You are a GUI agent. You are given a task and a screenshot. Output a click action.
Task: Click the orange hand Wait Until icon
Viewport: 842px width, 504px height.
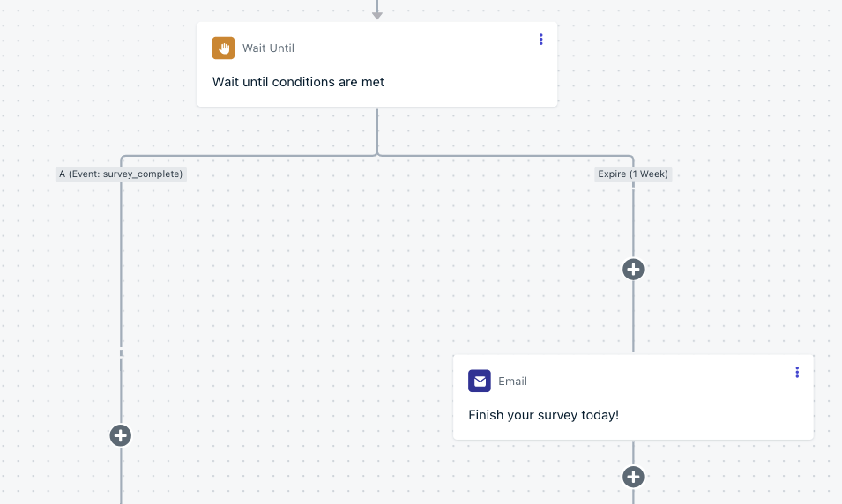(x=223, y=48)
